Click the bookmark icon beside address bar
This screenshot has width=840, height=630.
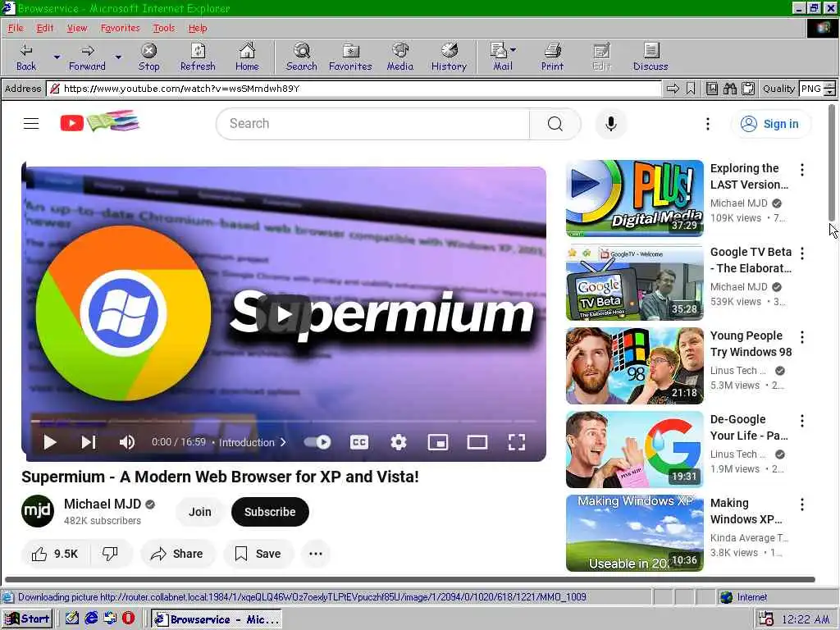coord(691,89)
